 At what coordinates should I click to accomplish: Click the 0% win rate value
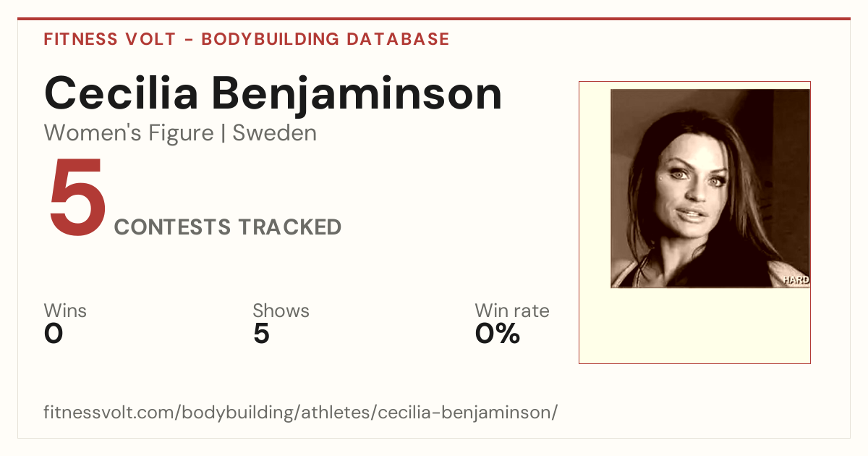point(498,334)
